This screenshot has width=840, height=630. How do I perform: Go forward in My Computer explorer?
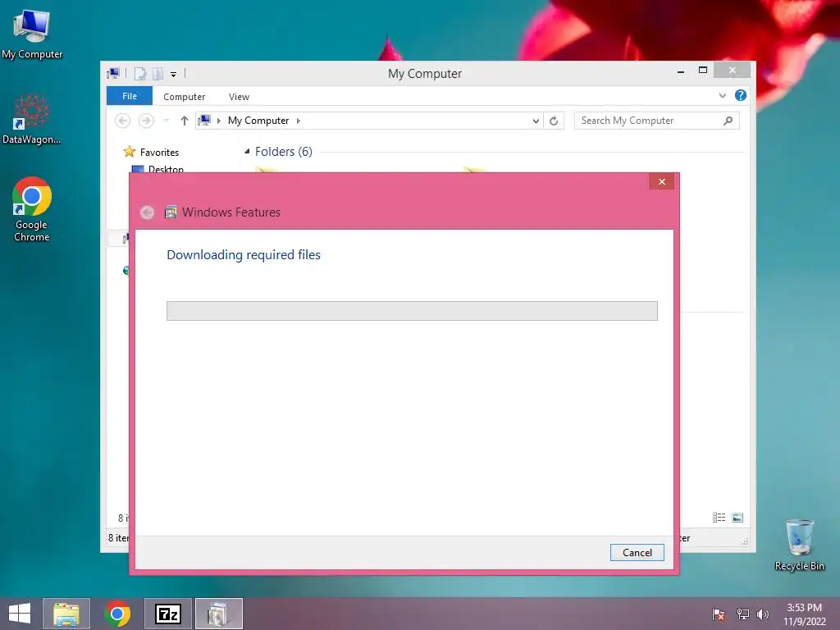click(146, 121)
